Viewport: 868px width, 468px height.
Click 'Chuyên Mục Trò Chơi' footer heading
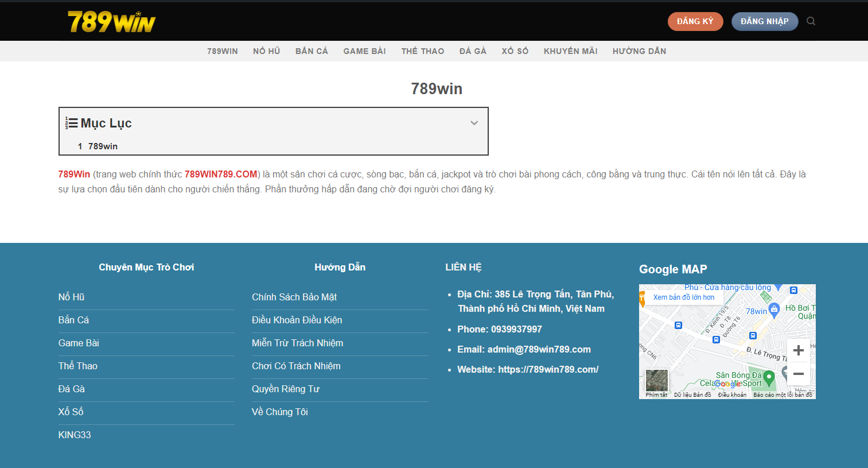pyautogui.click(x=146, y=267)
